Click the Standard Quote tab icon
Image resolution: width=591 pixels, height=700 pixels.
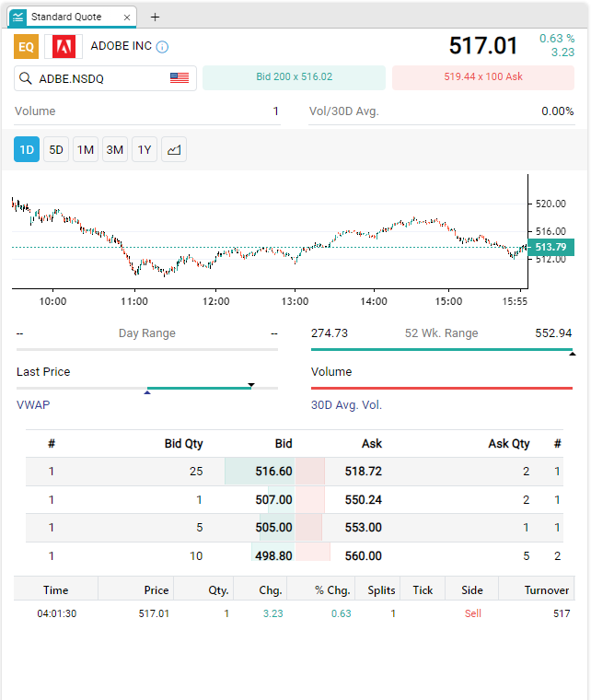(18, 17)
